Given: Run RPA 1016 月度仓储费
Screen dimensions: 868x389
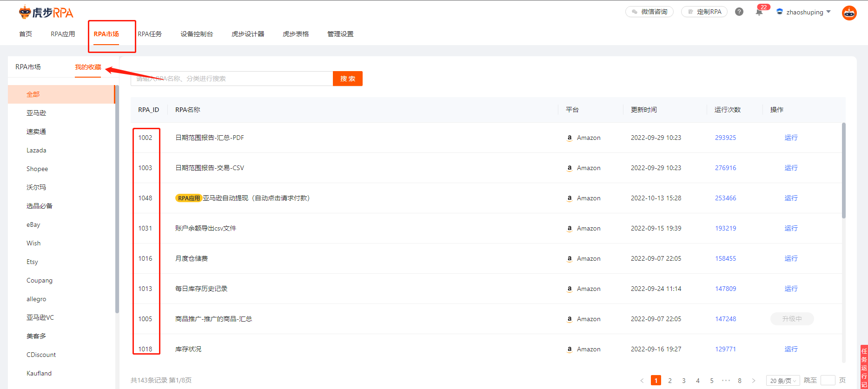Looking at the screenshot, I should (x=791, y=258).
